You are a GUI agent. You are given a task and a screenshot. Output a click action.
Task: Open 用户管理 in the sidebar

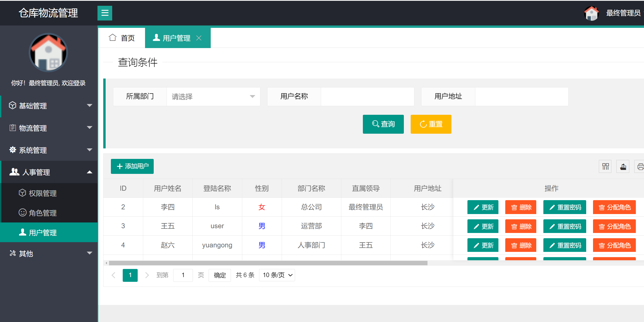[x=49, y=232]
